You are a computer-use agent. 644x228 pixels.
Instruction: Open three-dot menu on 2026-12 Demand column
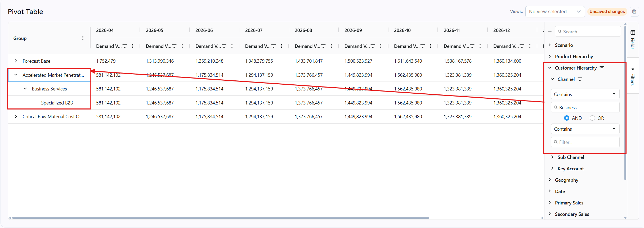(530, 46)
